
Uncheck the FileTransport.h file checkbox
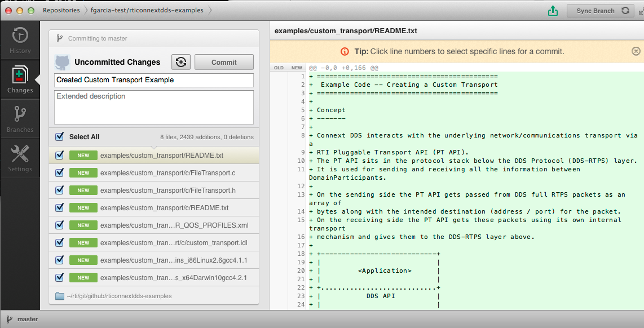click(59, 190)
